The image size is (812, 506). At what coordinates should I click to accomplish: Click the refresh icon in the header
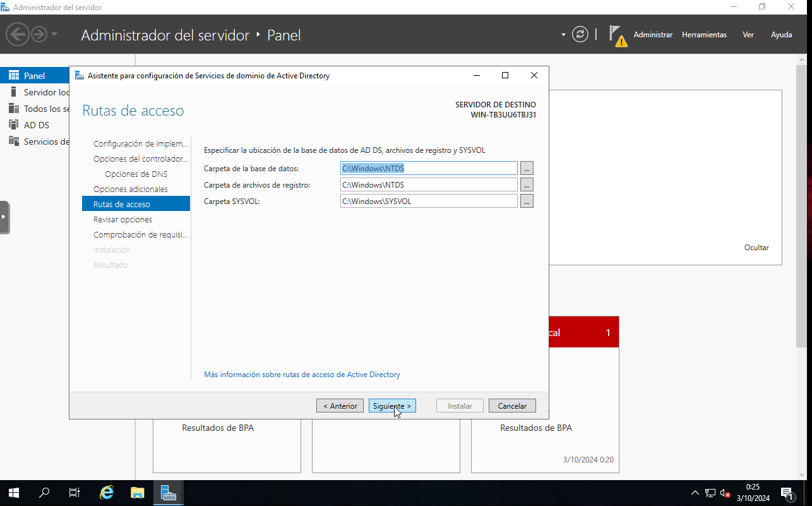coord(580,34)
